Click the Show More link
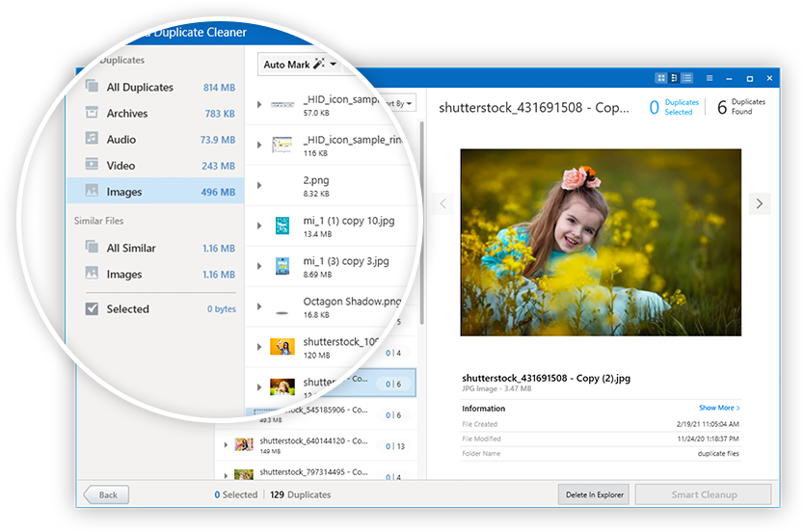The width and height of the screenshot is (804, 532). point(719,408)
